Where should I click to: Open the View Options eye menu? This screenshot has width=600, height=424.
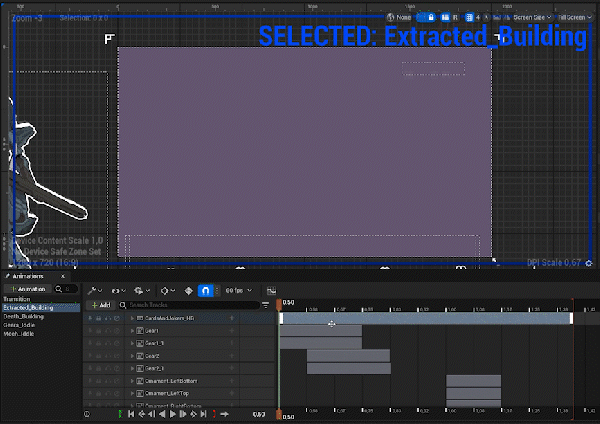click(x=118, y=291)
